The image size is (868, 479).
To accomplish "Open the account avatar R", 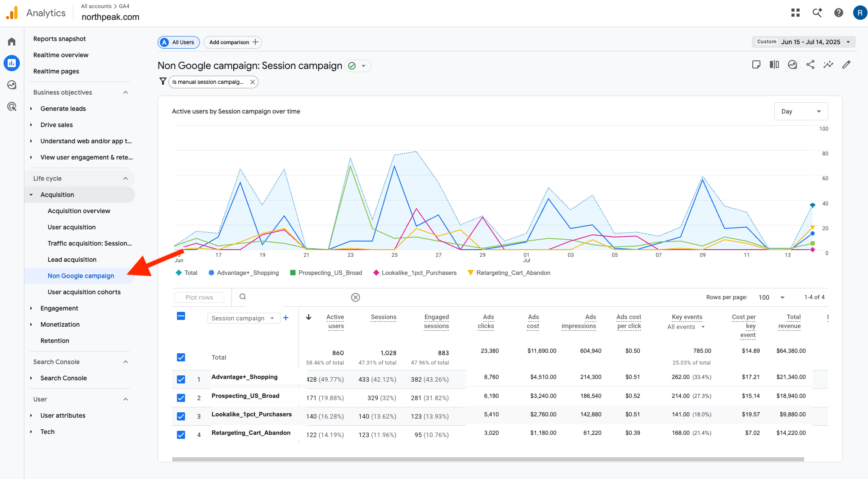I will pyautogui.click(x=860, y=13).
